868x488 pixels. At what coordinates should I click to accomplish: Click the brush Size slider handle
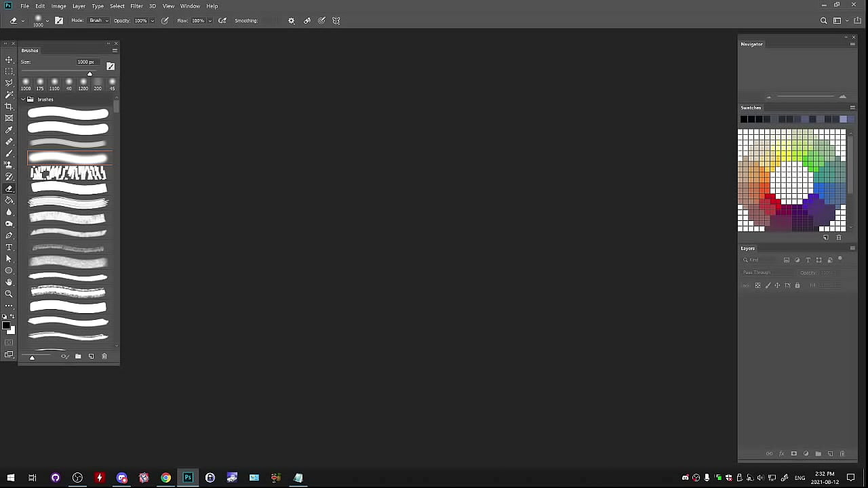pos(90,74)
